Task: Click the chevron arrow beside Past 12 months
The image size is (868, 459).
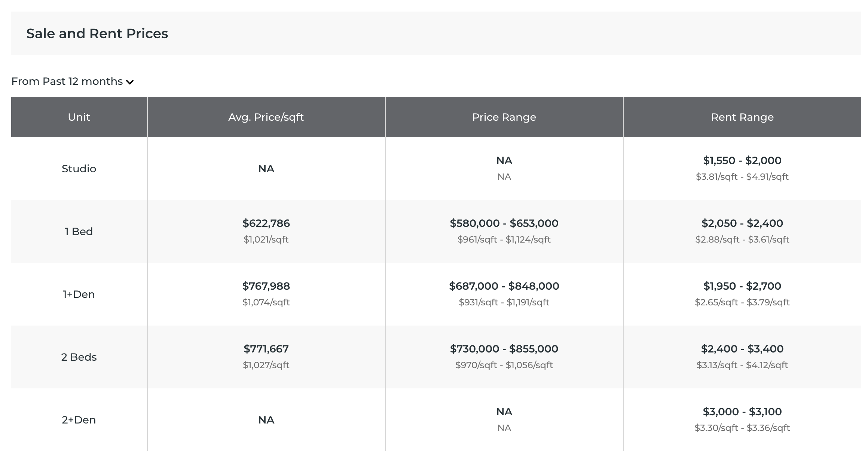Action: (130, 82)
